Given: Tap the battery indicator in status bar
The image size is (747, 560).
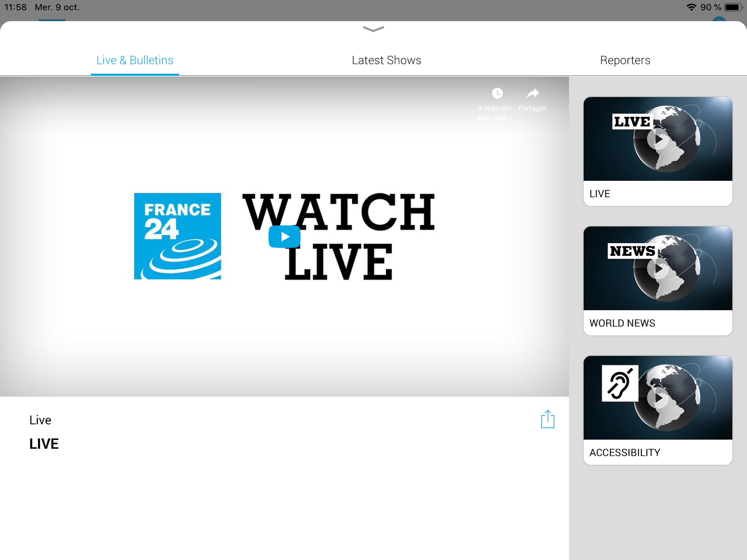Looking at the screenshot, I should click(x=733, y=7).
